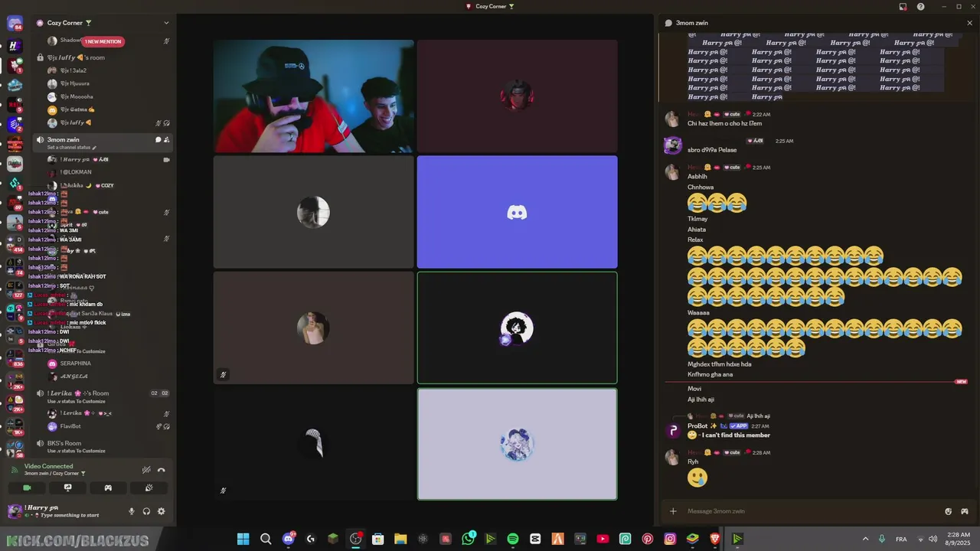Select the lavender anime-girl participant tile

[x=517, y=444]
